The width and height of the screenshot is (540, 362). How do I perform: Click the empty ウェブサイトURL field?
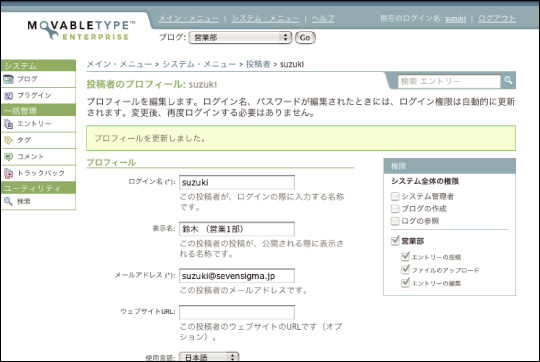tap(237, 312)
